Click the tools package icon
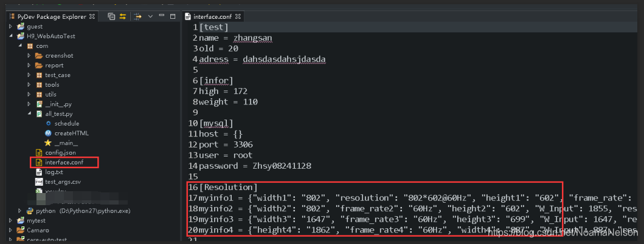This screenshot has height=244, width=644. pos(39,84)
